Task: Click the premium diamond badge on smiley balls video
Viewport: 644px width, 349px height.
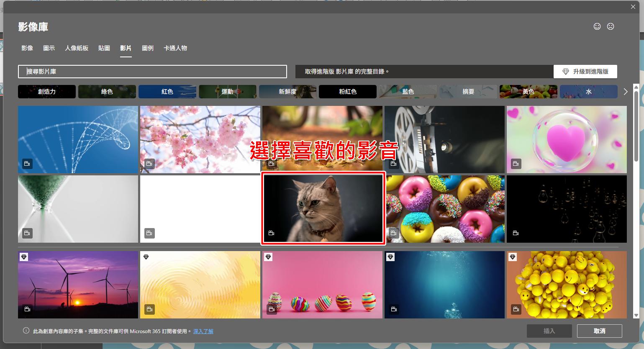Action: [513, 257]
